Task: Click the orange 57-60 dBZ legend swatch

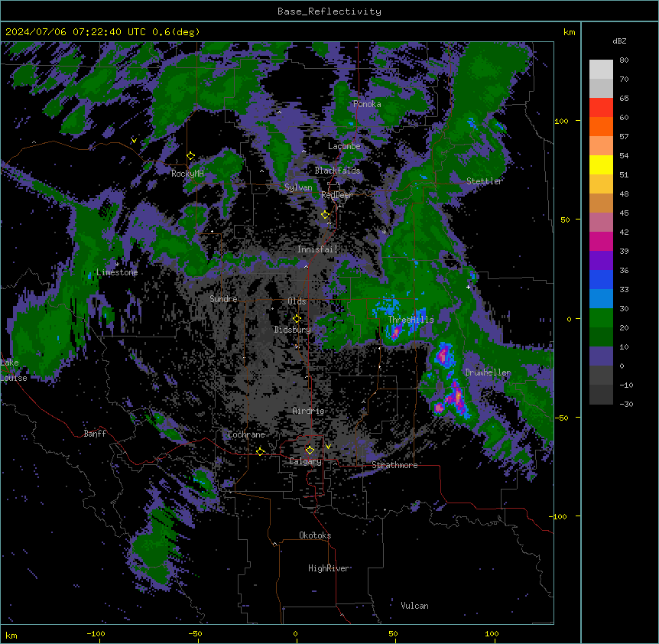Action: click(601, 126)
